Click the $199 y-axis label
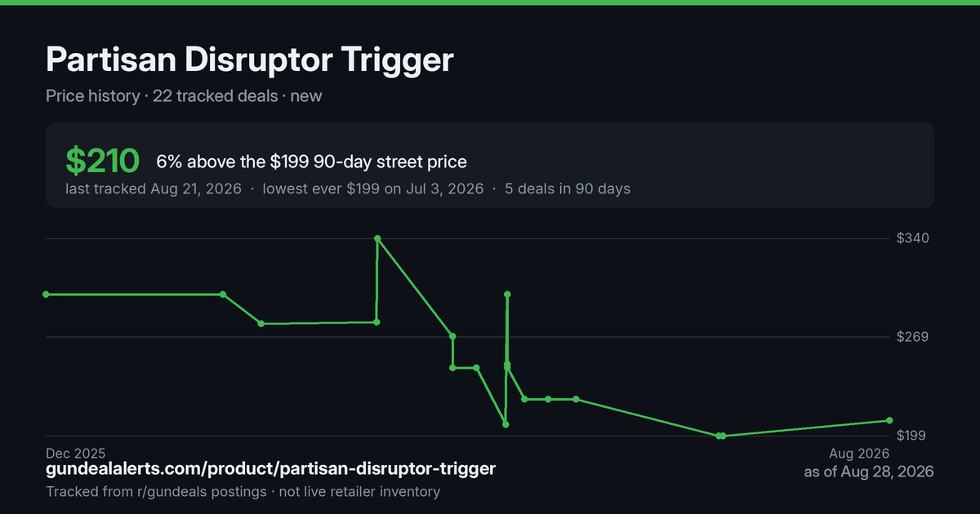 (x=914, y=436)
